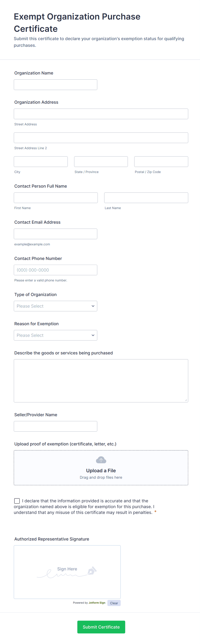
Task: Focus the Organization Name field
Action: (x=55, y=85)
